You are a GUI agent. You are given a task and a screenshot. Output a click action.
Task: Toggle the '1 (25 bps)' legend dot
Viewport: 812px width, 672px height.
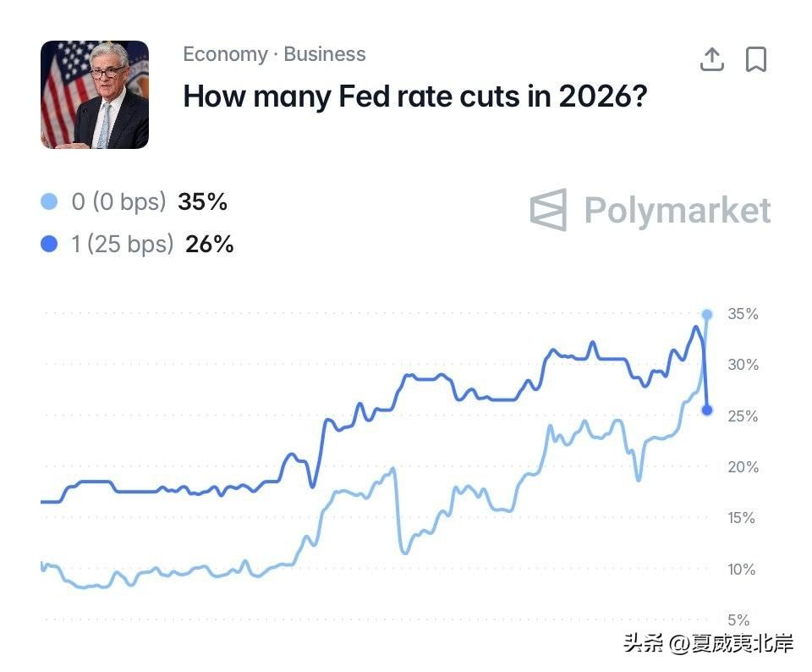click(x=48, y=245)
